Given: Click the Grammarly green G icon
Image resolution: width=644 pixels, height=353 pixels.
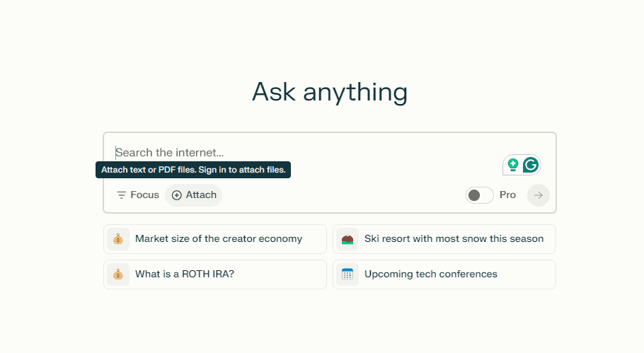Looking at the screenshot, I should click(x=531, y=166).
